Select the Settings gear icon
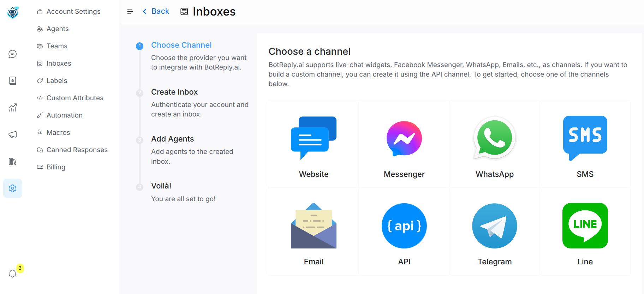This screenshot has width=644, height=294. pyautogui.click(x=13, y=188)
